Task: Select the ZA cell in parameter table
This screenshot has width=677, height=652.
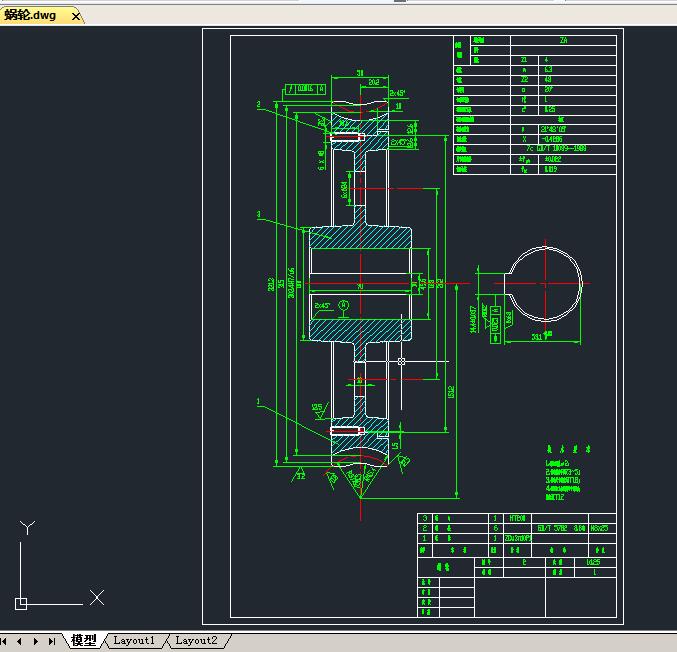Action: pyautogui.click(x=563, y=40)
